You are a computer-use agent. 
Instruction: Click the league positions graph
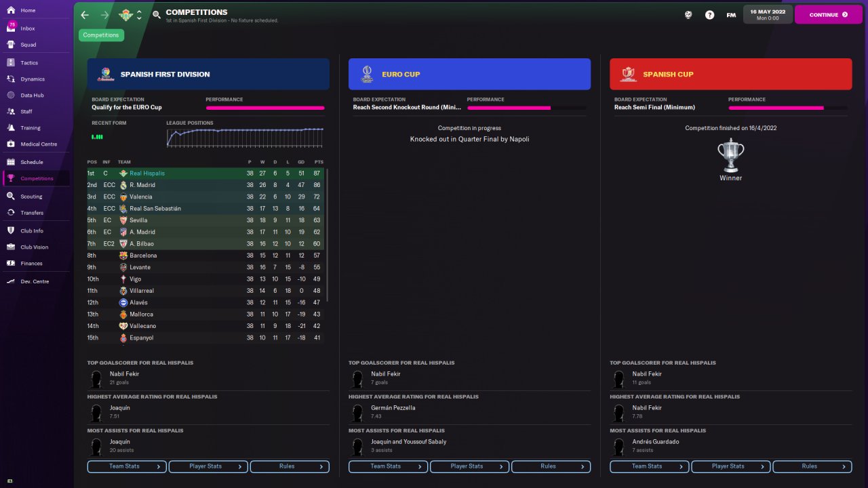pos(245,137)
